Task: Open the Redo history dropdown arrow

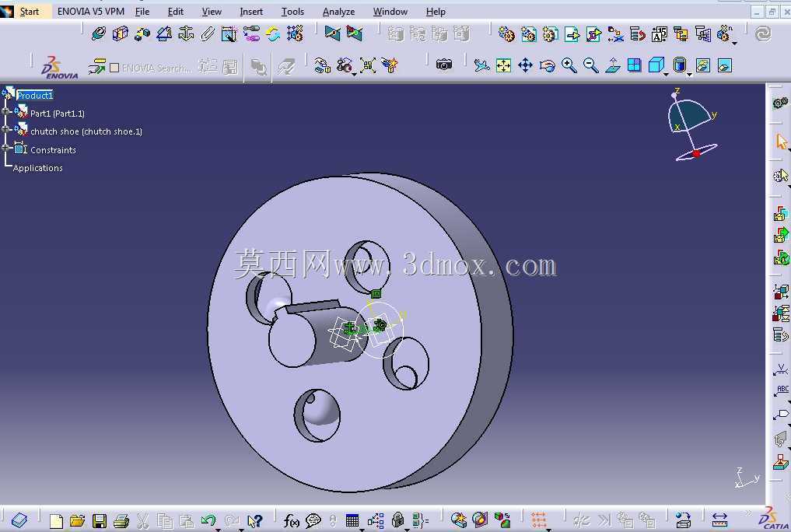Action: click(240, 530)
